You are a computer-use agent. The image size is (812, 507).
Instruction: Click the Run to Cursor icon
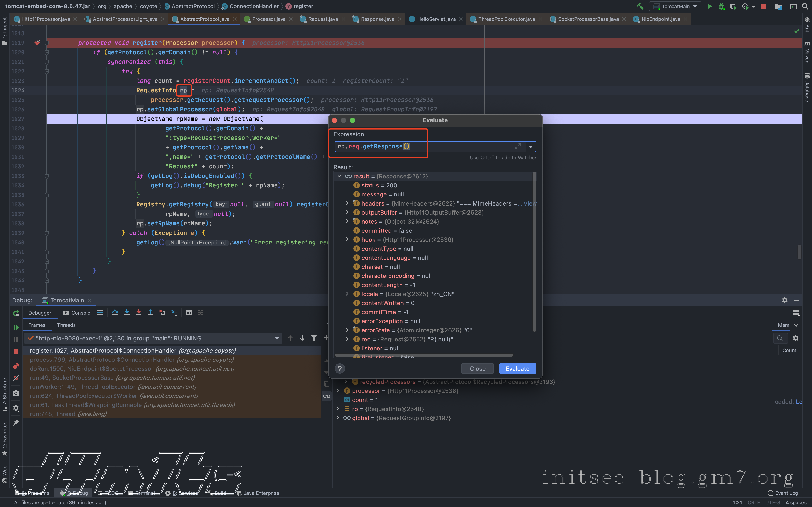[x=174, y=313]
